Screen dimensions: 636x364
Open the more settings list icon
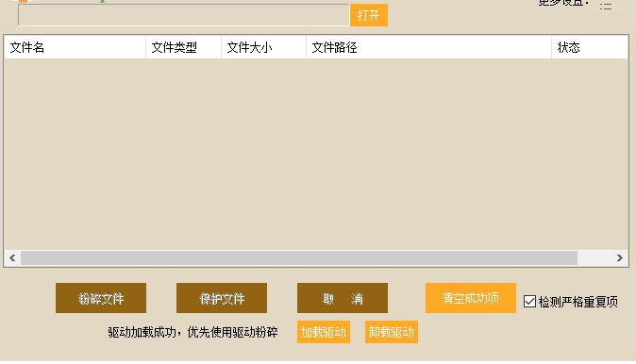tap(606, 6)
